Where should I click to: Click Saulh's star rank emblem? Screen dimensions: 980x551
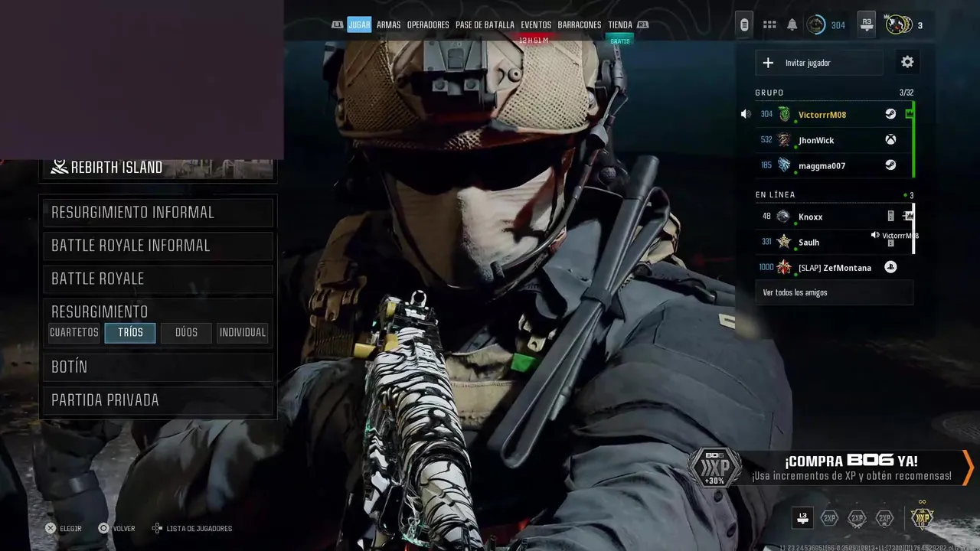pos(784,242)
